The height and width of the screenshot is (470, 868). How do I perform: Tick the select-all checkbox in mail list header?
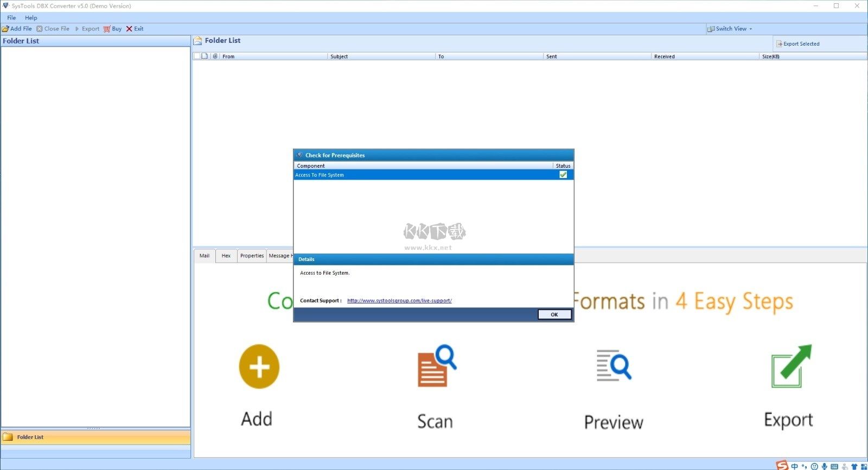[197, 56]
